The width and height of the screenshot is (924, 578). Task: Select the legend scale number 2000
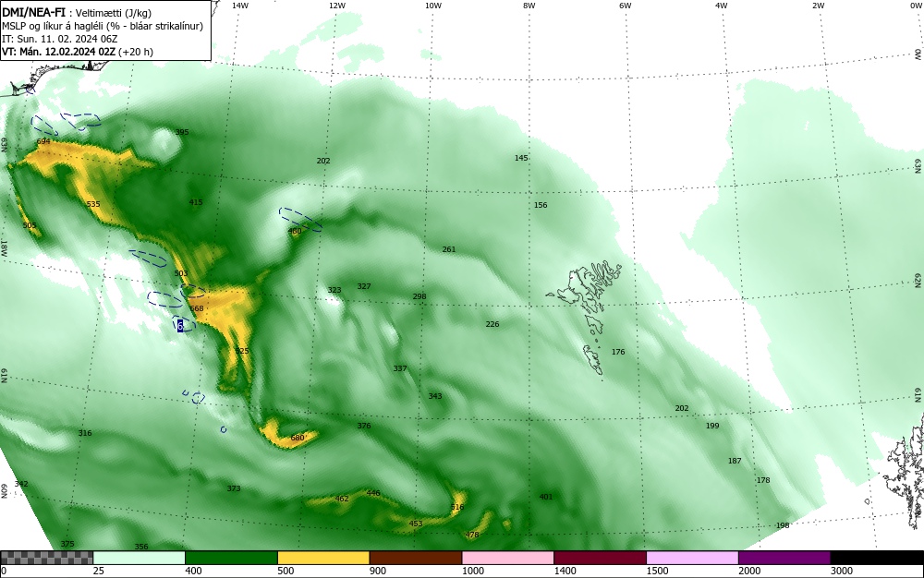point(749,571)
